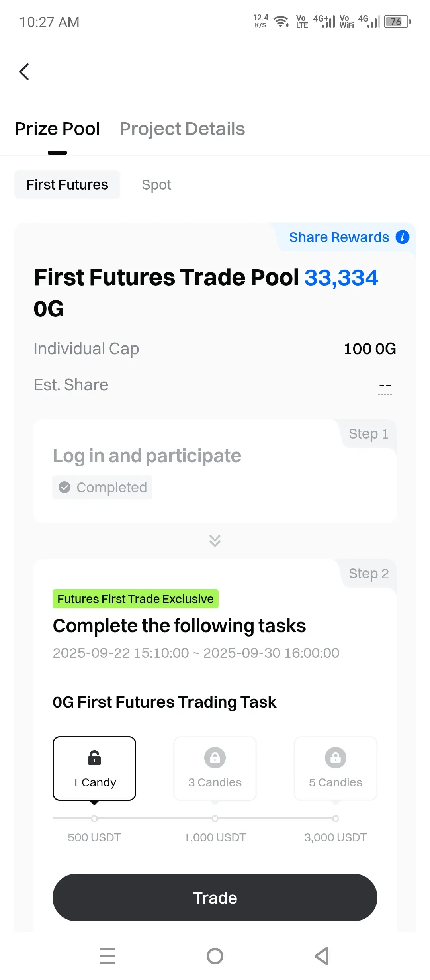Switch to the Spot pool tab
This screenshot has width=430, height=980.
pos(156,185)
